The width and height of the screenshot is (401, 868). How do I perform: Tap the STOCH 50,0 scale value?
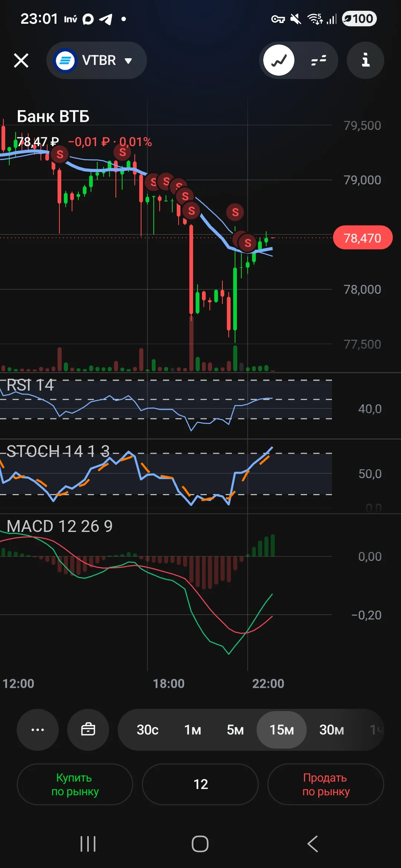[370, 474]
